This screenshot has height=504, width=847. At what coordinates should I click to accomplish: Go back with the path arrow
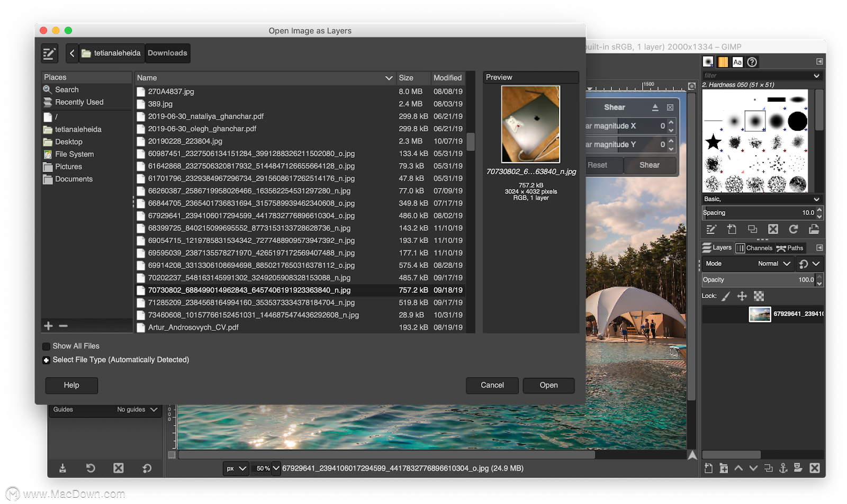click(x=72, y=53)
